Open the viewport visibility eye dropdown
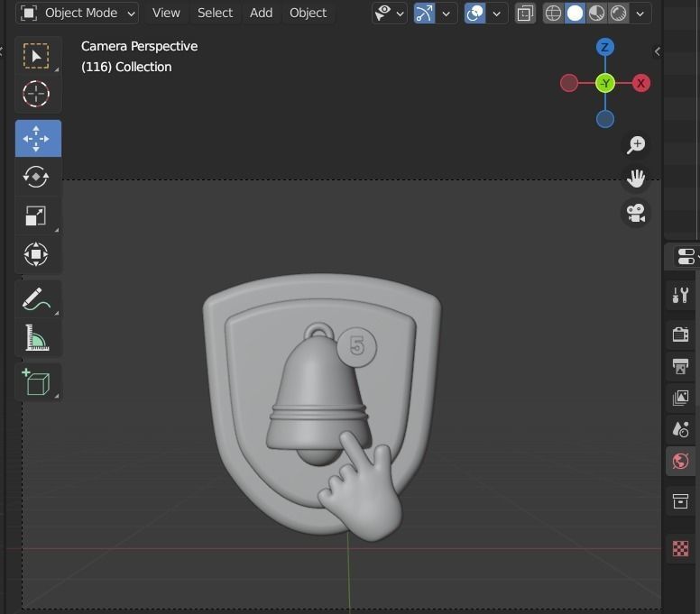Image resolution: width=700 pixels, height=614 pixels. tap(390, 14)
